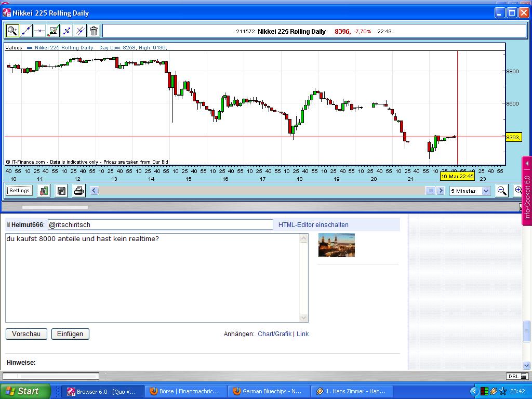
Task: Open the 5 Minutes interval dropdown
Action: (470, 191)
